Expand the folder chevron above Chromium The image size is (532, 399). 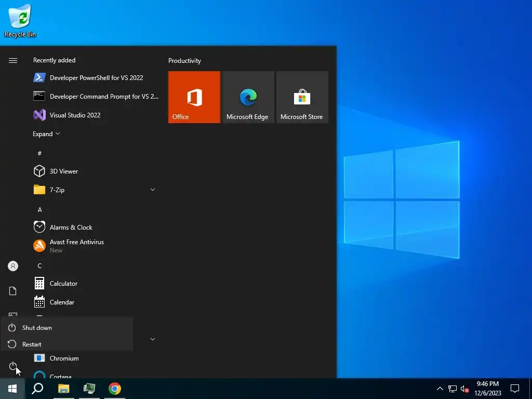coord(153,339)
